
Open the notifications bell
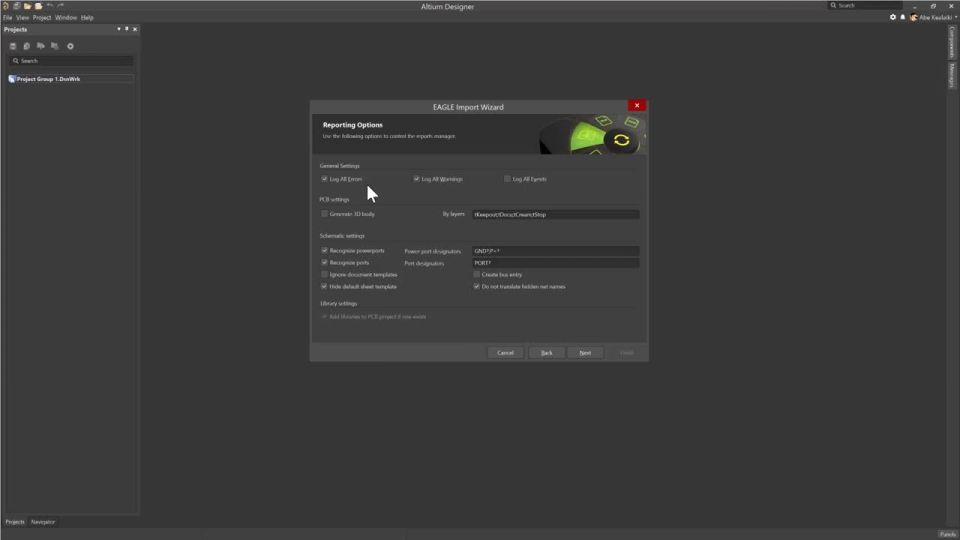(902, 17)
